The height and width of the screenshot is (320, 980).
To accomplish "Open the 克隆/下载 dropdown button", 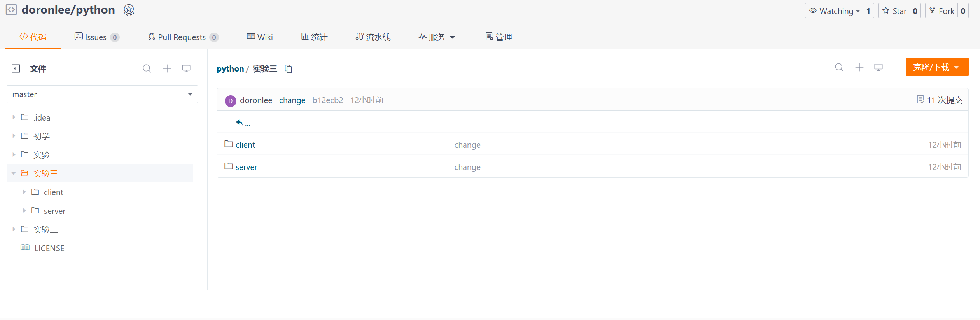I will pos(937,67).
